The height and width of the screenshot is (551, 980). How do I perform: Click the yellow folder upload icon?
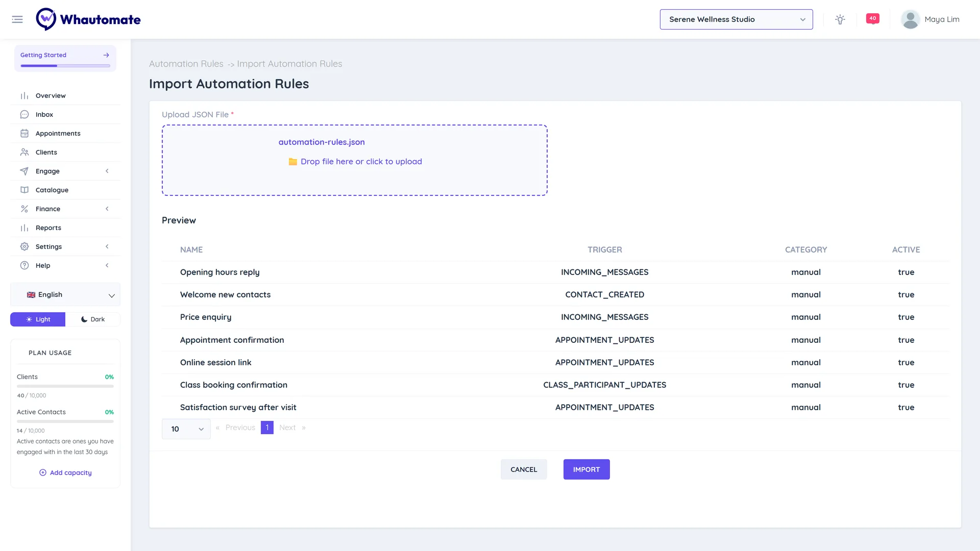293,162
